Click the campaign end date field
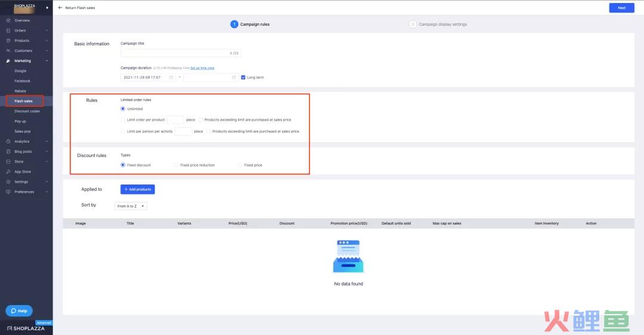644x335 pixels. tap(210, 78)
